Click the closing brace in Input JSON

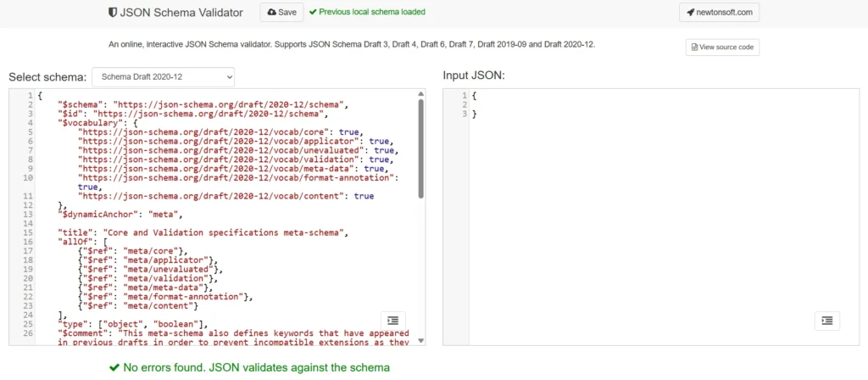[475, 114]
